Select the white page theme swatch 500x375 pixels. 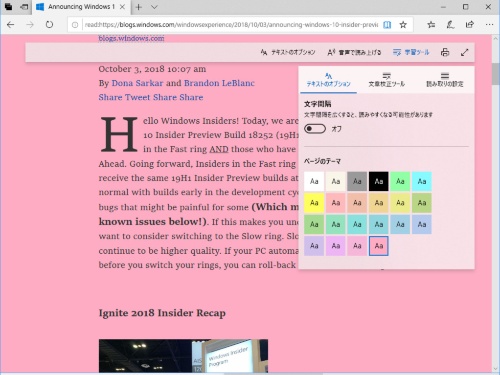click(x=314, y=181)
